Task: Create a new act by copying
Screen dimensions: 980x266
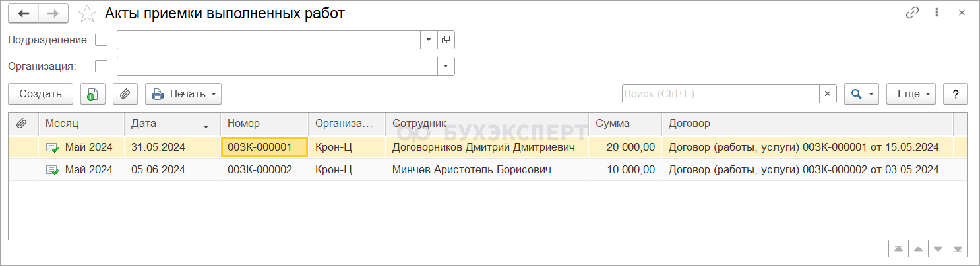Action: point(93,94)
